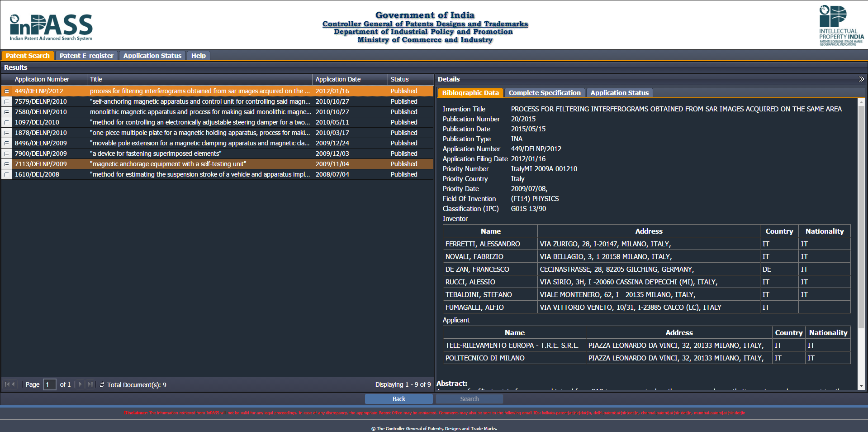Switch to Complete Specification tab

tap(544, 93)
